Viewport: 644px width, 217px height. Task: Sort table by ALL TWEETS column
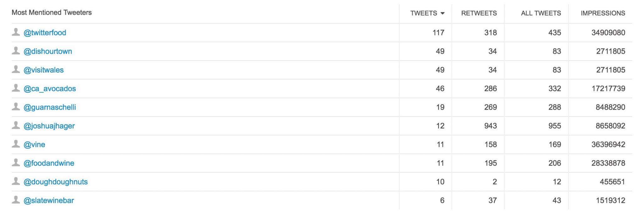click(x=541, y=13)
